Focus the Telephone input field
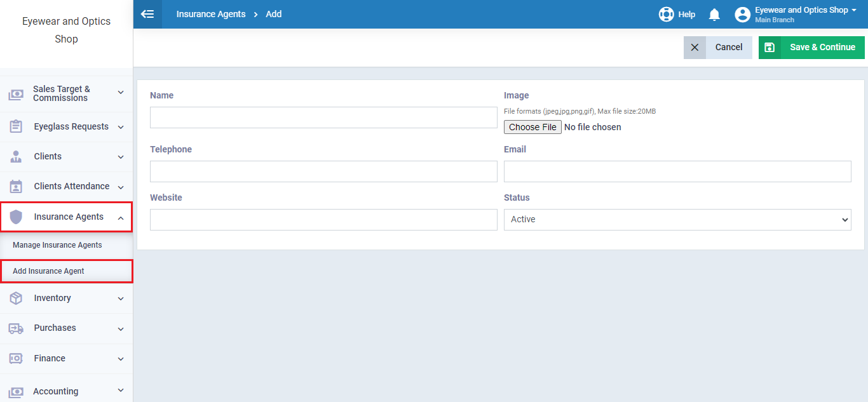The height and width of the screenshot is (402, 868). pos(323,171)
